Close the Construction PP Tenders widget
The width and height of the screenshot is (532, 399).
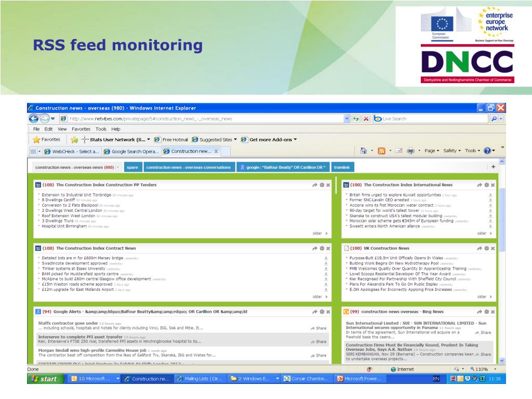[328, 185]
